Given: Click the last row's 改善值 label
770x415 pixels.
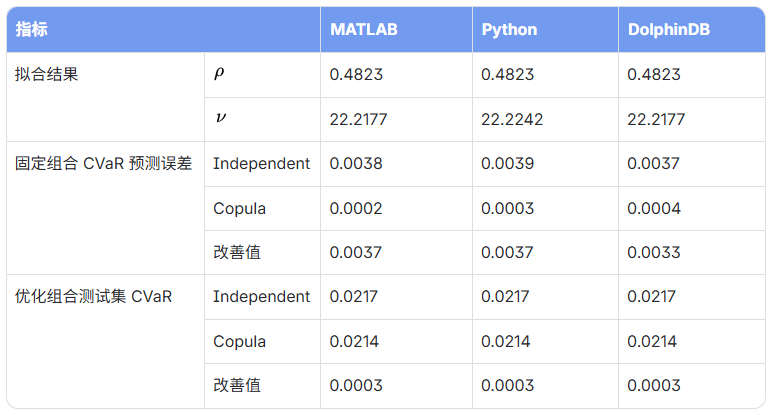Looking at the screenshot, I should (x=237, y=386).
